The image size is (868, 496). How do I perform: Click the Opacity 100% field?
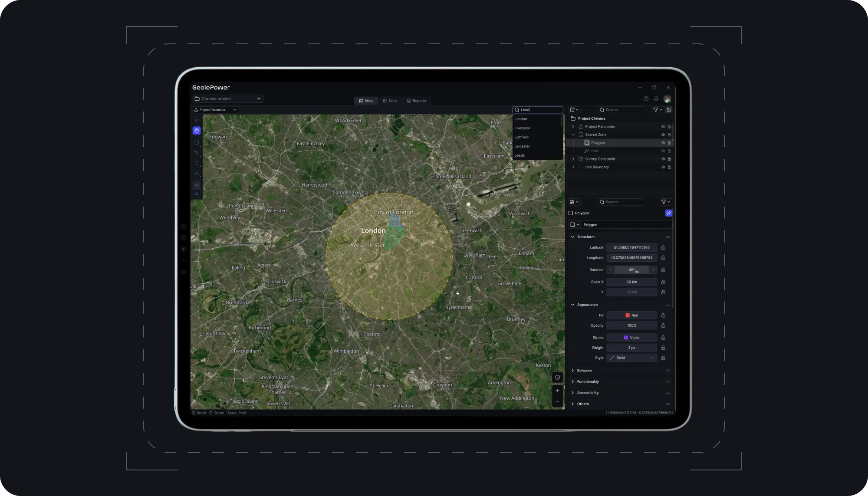coord(631,325)
